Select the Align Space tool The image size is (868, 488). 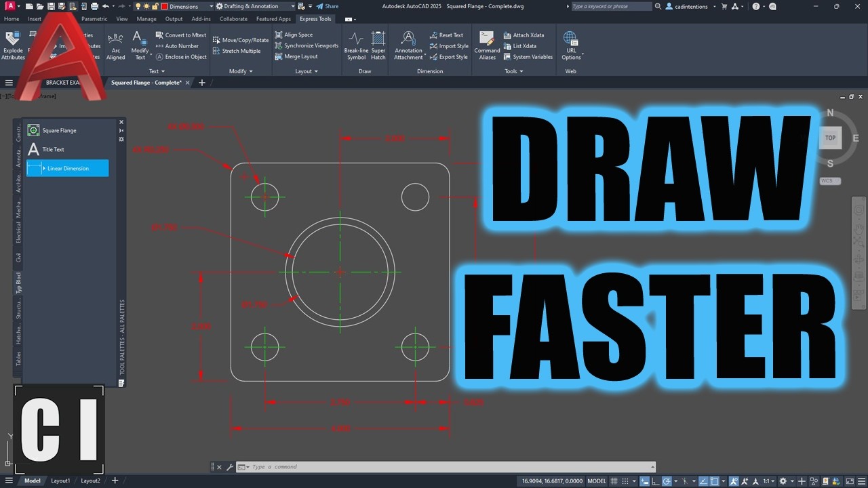(294, 35)
